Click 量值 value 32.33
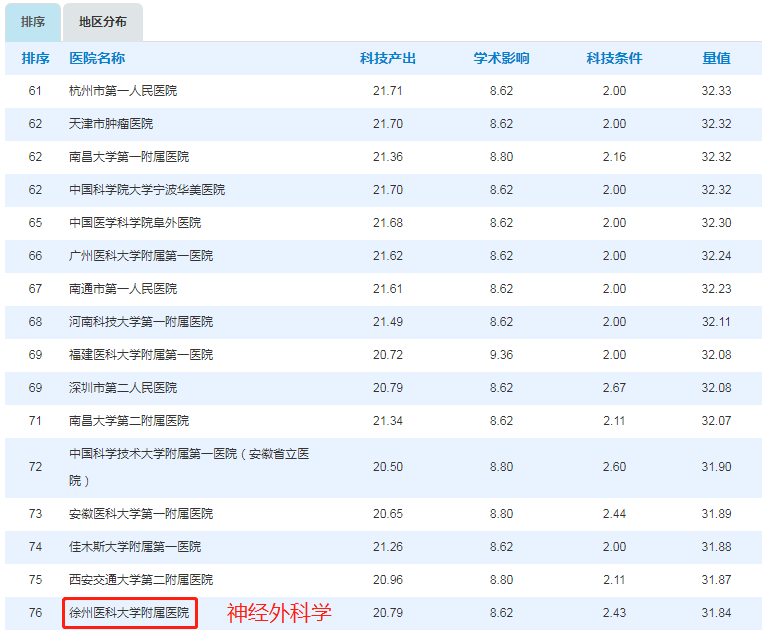This screenshot has height=636, width=769. [717, 91]
